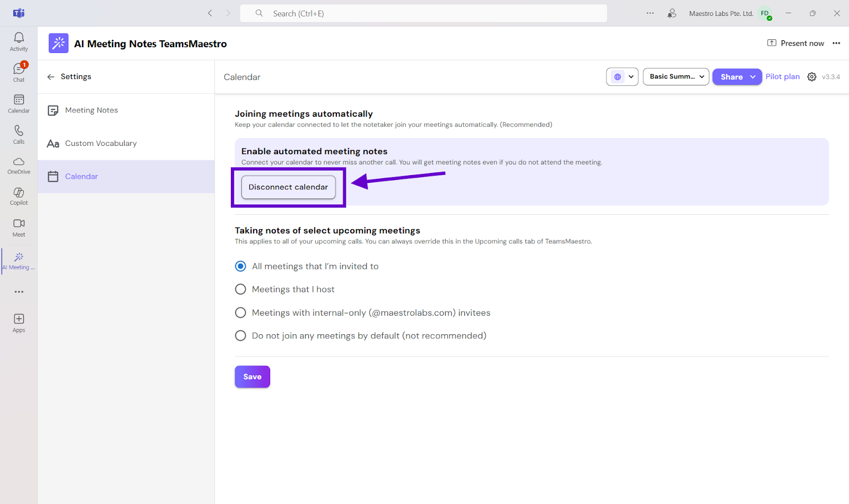Select All meetings that I'm invited to
This screenshot has width=849, height=504.
pos(240,266)
